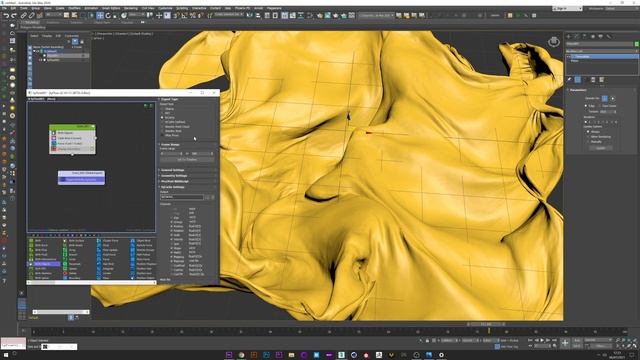Viewport: 640px width, 360px height.
Task: Activate the Select and Link tool
Action: click(x=24, y=16)
